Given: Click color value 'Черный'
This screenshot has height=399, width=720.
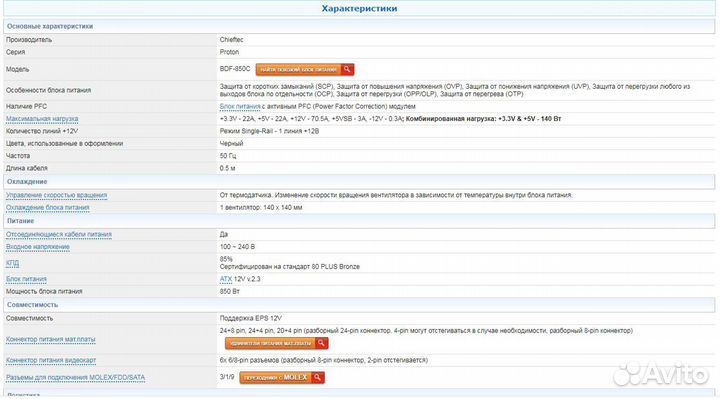Looking at the screenshot, I should click(x=231, y=144).
